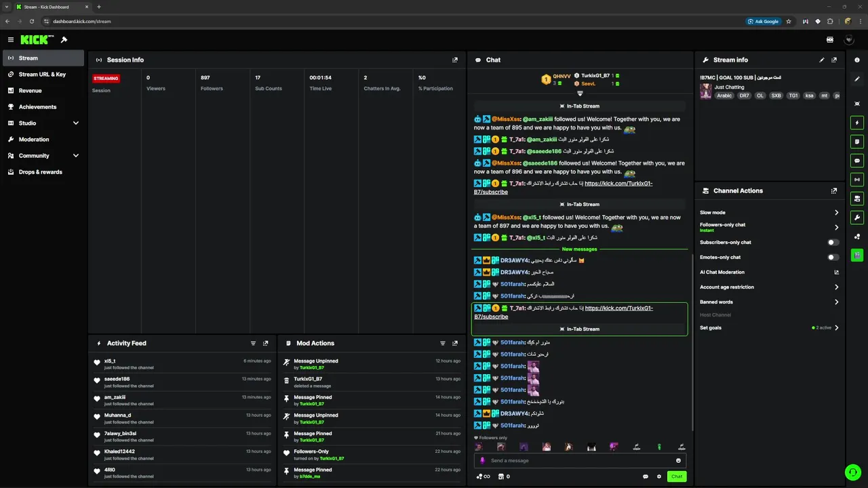Pop out the Mod Actions panel
The height and width of the screenshot is (488, 868).
pyautogui.click(x=455, y=343)
